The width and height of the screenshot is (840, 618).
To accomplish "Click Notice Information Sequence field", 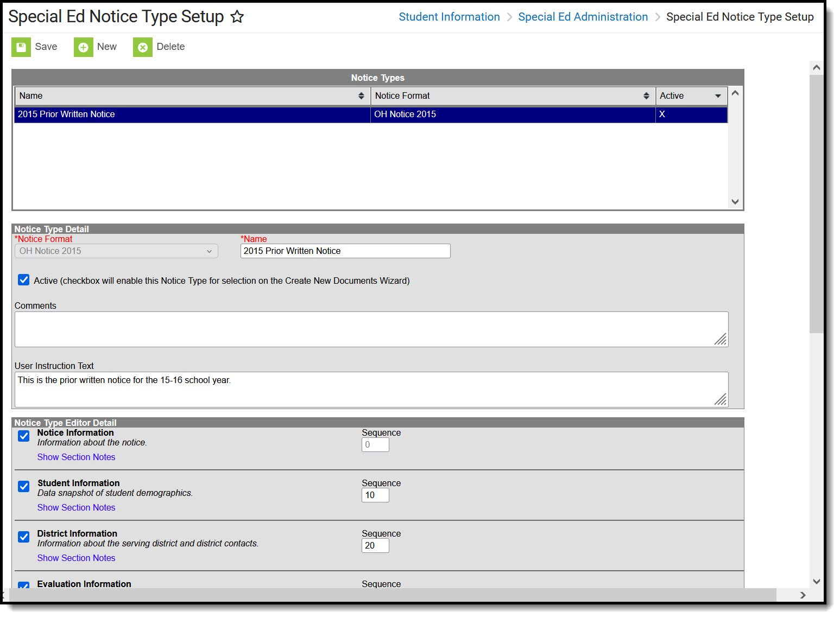I will coord(375,445).
